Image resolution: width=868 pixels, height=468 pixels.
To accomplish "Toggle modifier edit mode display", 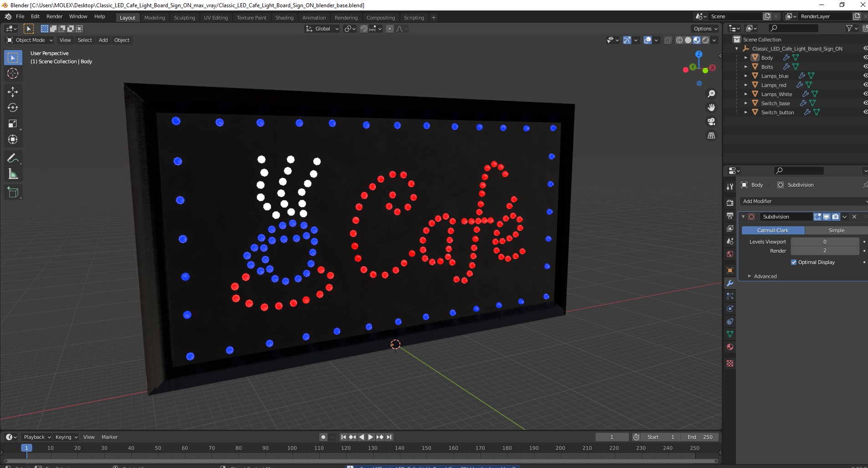I will point(817,217).
